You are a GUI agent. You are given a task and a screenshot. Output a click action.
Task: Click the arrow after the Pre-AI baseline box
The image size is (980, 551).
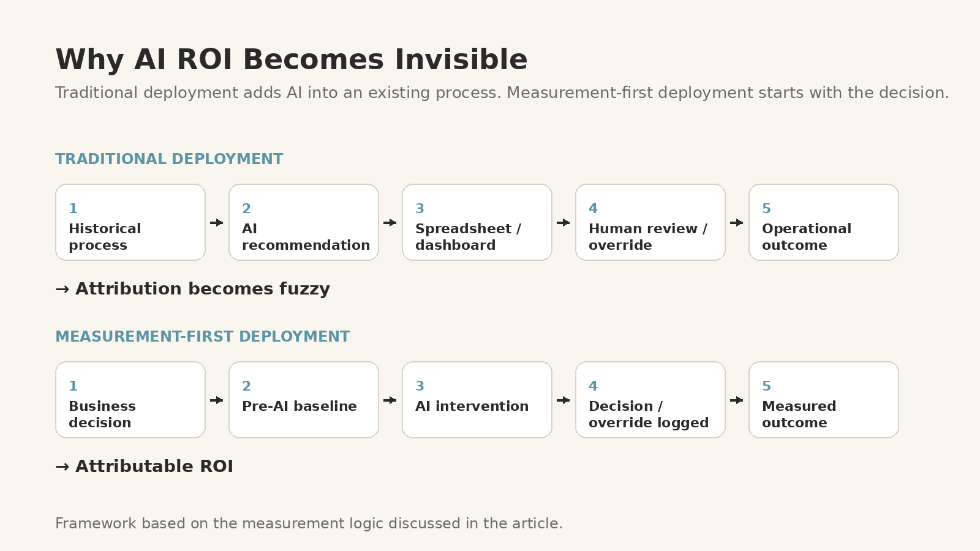click(390, 400)
